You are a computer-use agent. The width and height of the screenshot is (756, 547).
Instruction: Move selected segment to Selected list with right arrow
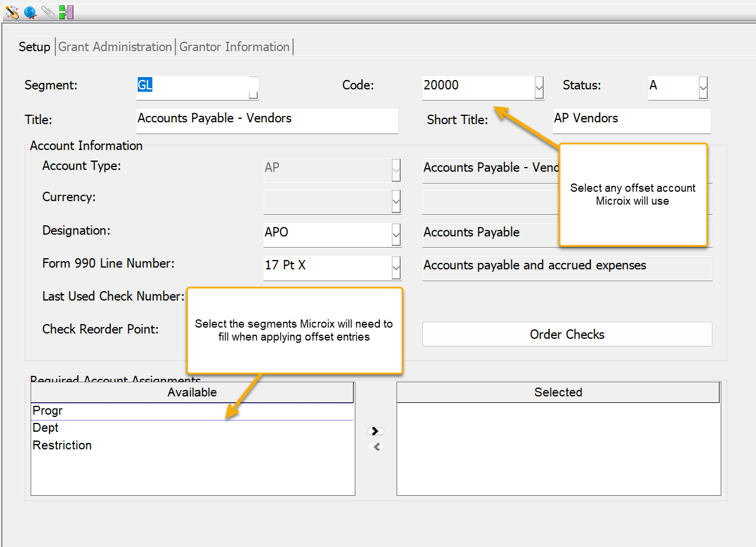375,431
